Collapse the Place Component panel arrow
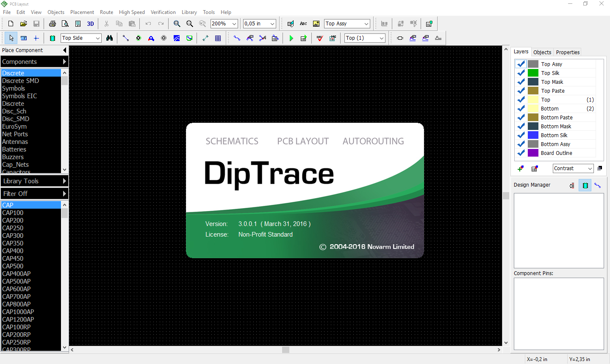 pyautogui.click(x=65, y=50)
